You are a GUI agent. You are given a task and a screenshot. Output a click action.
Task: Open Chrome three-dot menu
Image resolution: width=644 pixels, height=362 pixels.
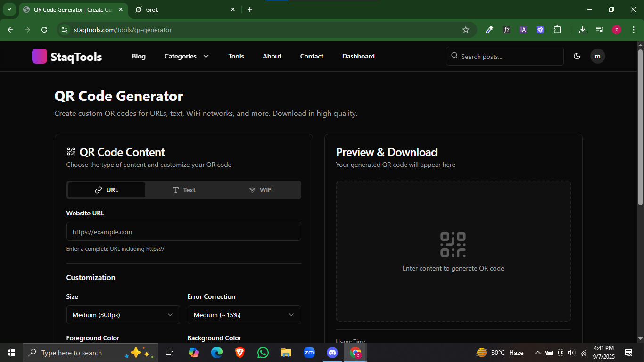pos(633,30)
